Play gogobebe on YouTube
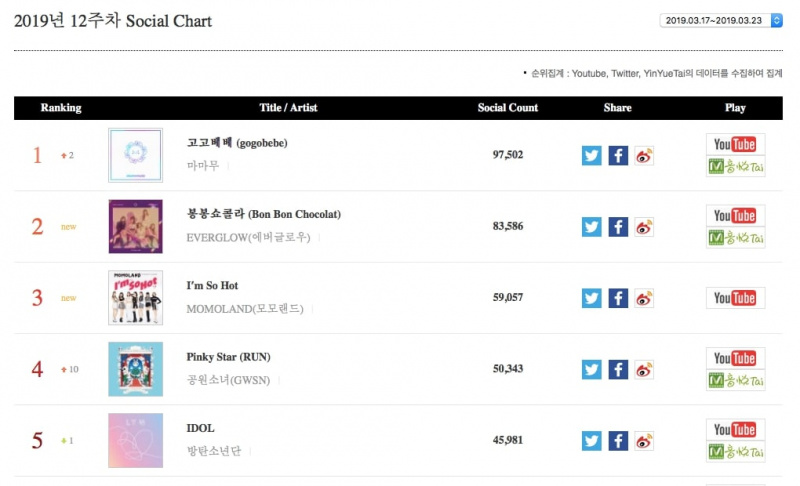 coord(735,144)
